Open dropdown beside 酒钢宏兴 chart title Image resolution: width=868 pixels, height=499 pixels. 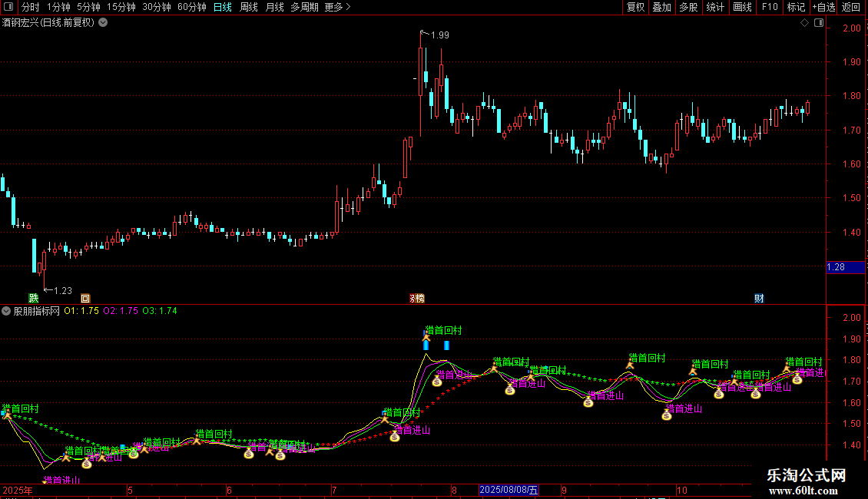(x=103, y=23)
